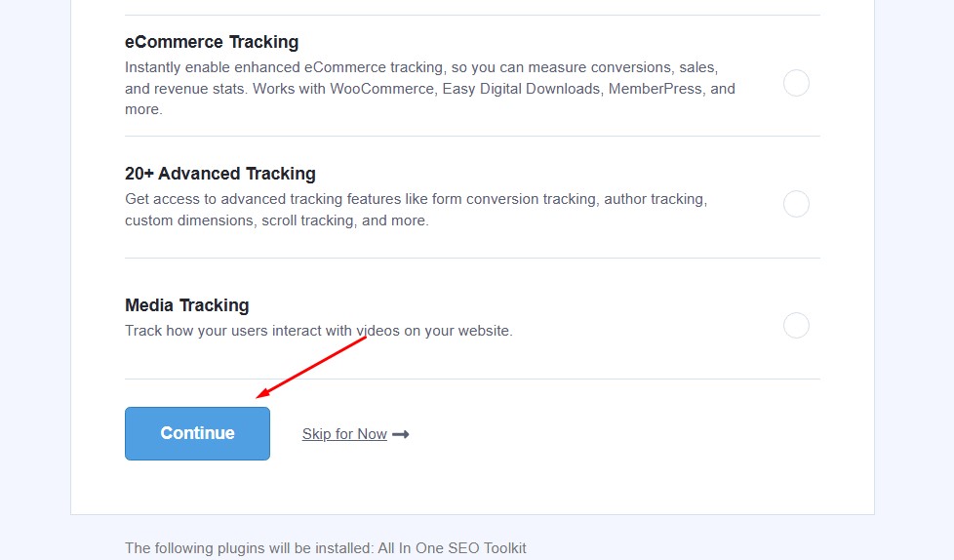Image resolution: width=954 pixels, height=560 pixels.
Task: Turn on Media Tracking option circle
Action: click(x=796, y=325)
